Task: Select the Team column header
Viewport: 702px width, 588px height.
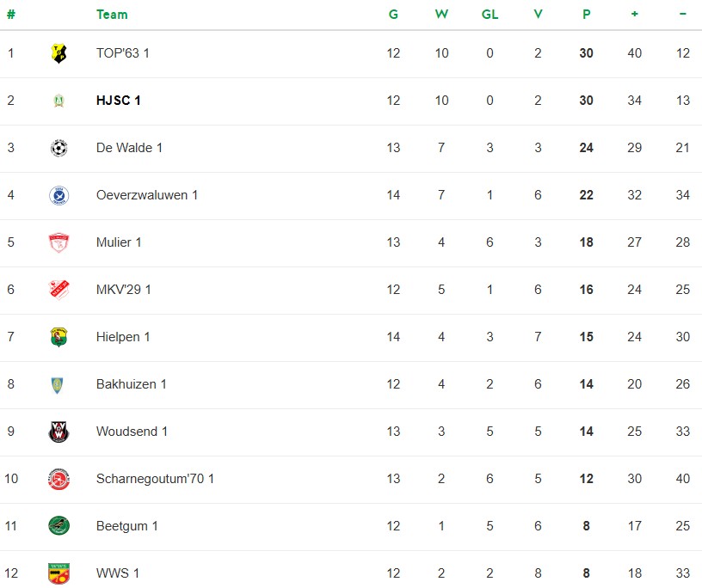Action: (112, 15)
